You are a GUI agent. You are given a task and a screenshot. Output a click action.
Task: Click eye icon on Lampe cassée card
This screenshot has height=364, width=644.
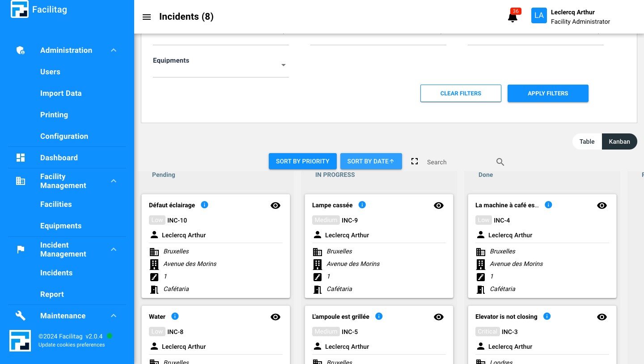439,206
